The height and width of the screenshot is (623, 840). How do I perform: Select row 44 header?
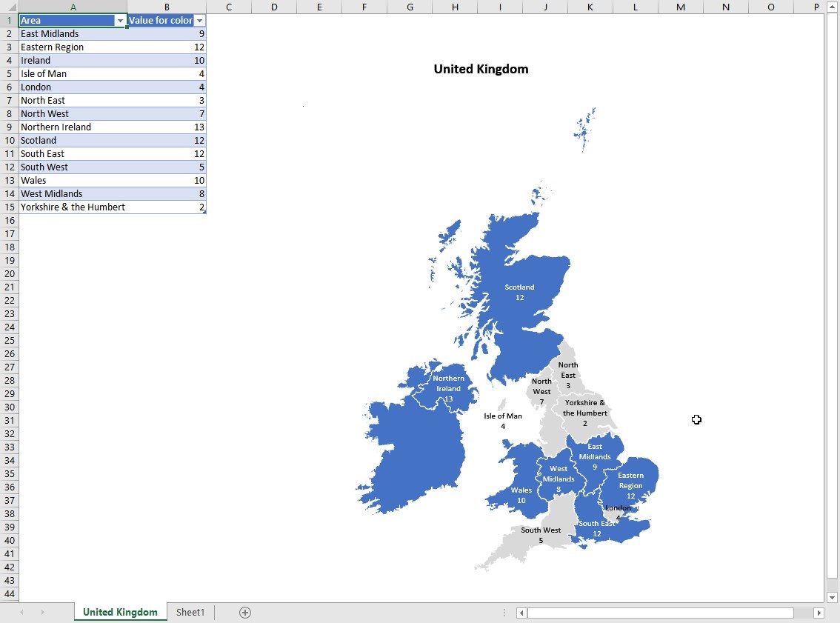[x=9, y=593]
